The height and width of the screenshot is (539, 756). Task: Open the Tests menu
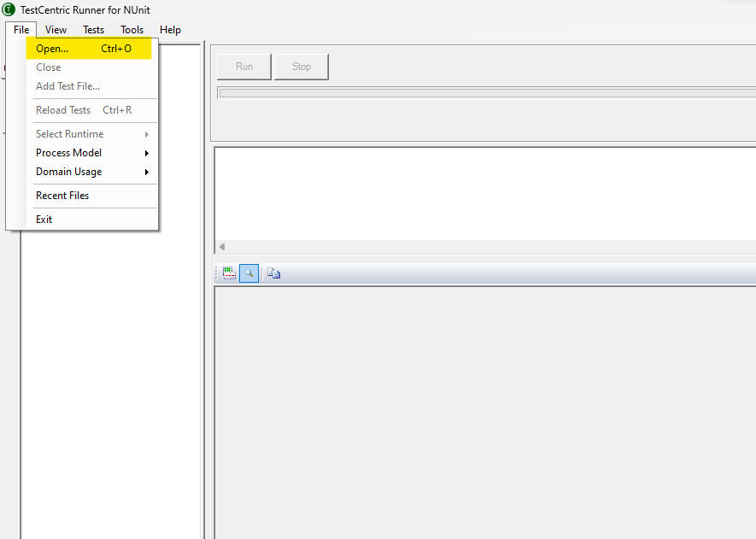click(x=93, y=30)
